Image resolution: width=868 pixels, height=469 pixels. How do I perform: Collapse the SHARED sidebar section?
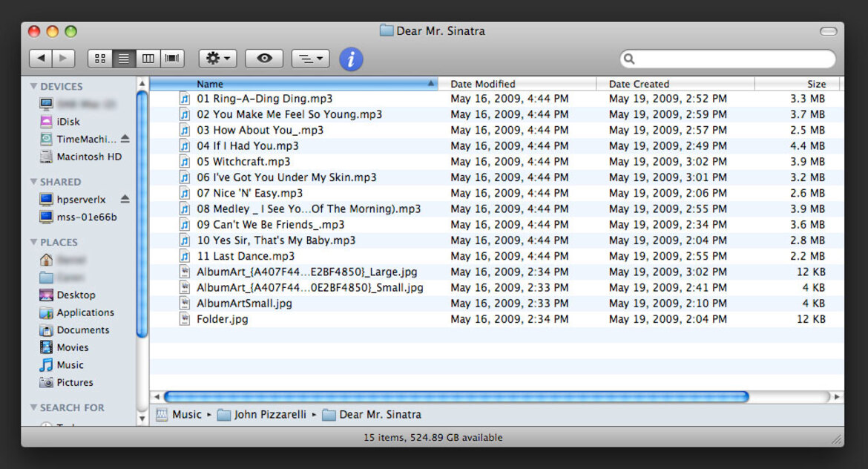tap(34, 182)
